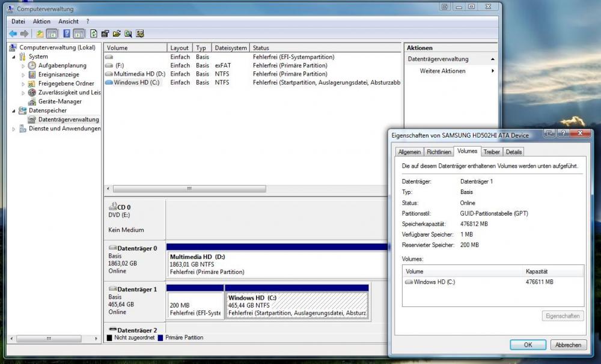Expand Dienste und Anwendungen node
Viewport: 601px width, 364px height.
(14, 129)
